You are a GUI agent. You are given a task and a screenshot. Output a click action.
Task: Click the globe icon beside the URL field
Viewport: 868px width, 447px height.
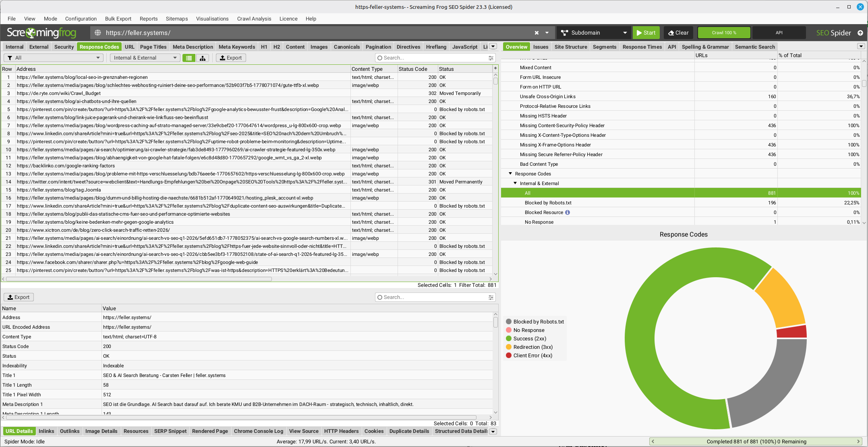point(97,33)
